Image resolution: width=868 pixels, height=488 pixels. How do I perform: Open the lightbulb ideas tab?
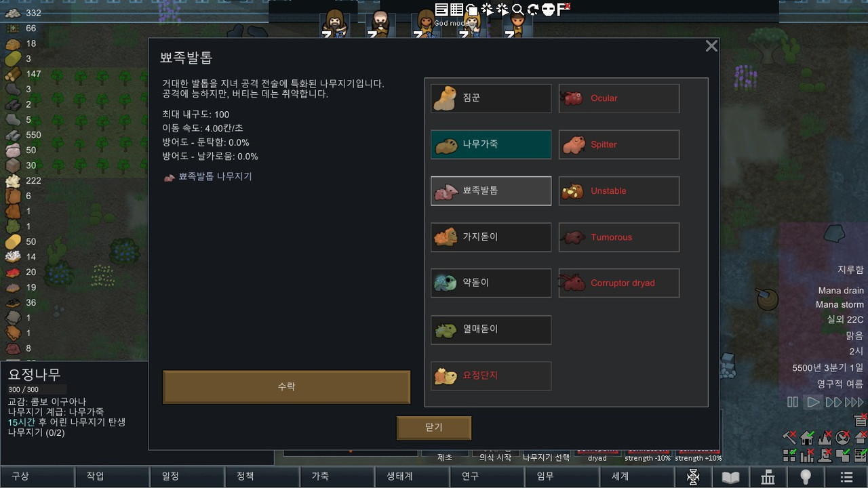click(806, 477)
